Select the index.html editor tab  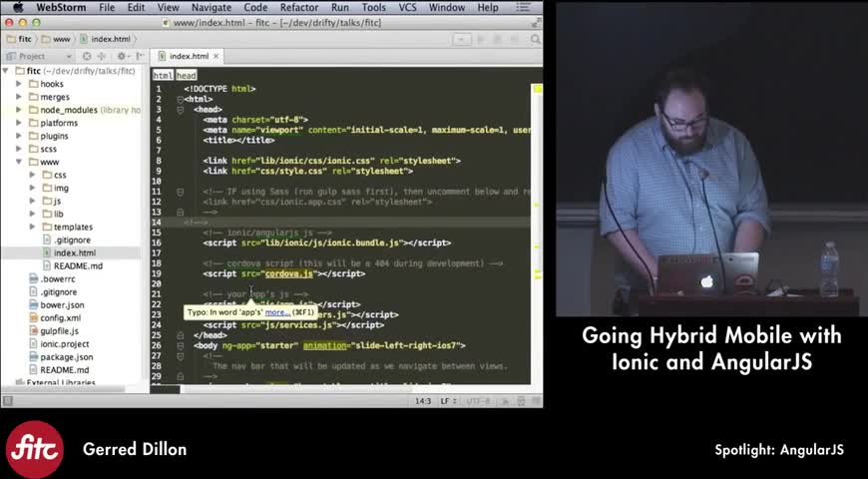pos(189,56)
